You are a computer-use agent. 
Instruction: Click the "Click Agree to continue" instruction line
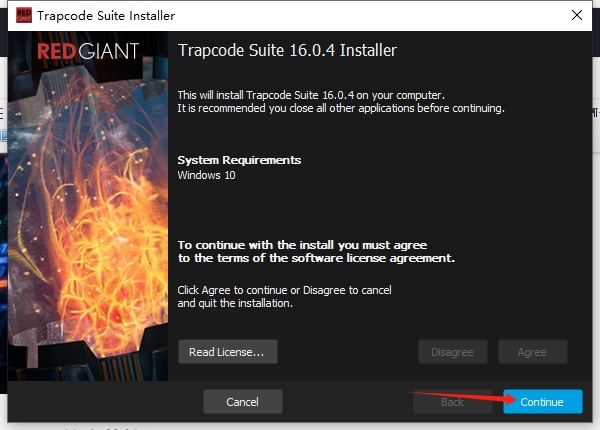point(284,290)
